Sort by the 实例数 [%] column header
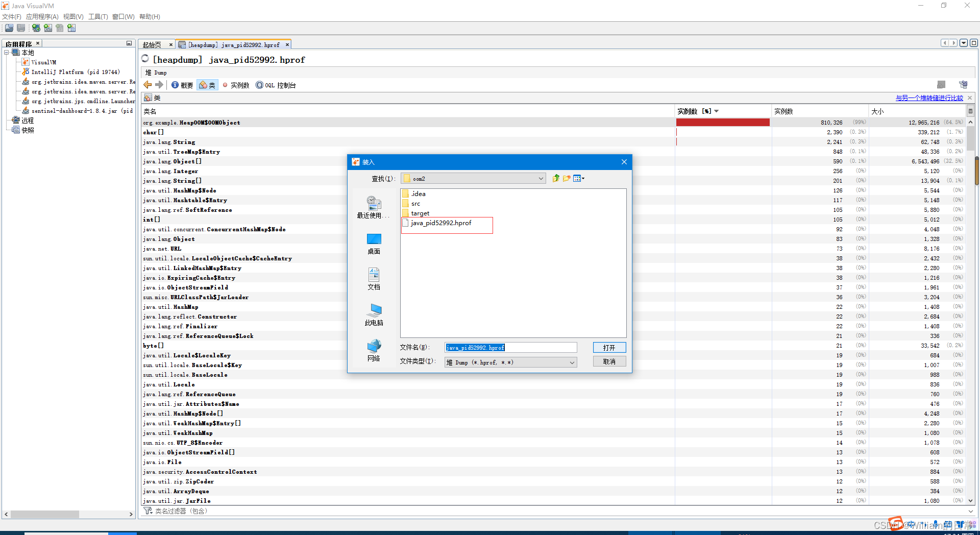This screenshot has width=980, height=535. pyautogui.click(x=723, y=111)
